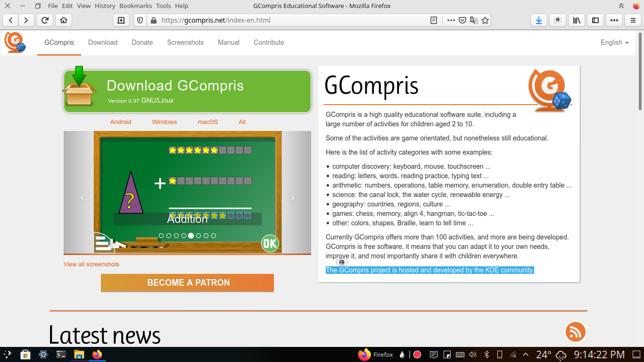Open the clock showing 9:14:22 PM
The height and width of the screenshot is (362, 644).
pos(599,354)
